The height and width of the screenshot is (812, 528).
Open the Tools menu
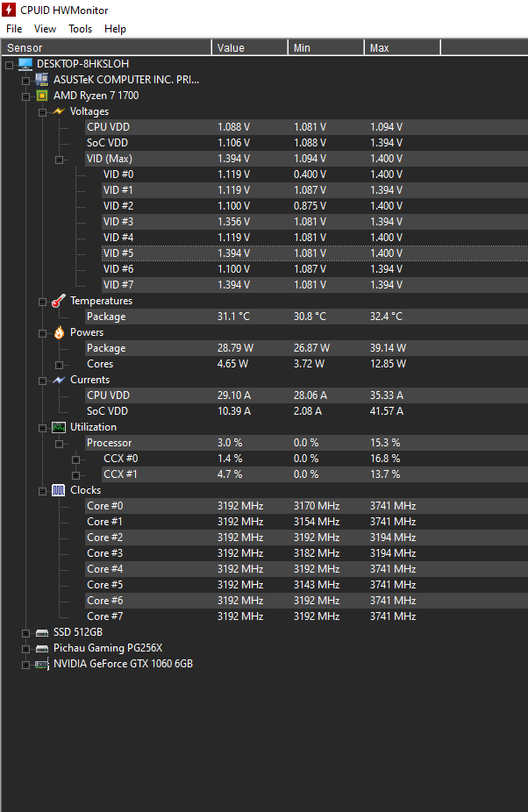81,29
